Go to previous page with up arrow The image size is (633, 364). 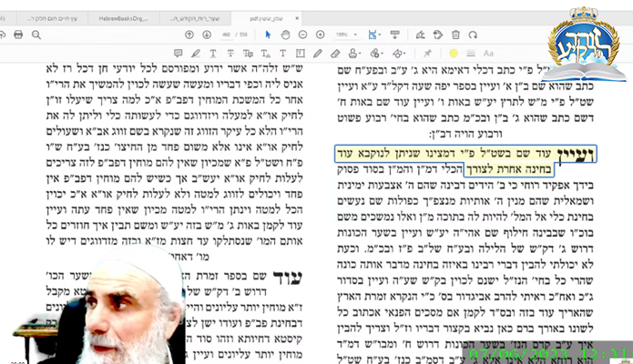coord(189,34)
